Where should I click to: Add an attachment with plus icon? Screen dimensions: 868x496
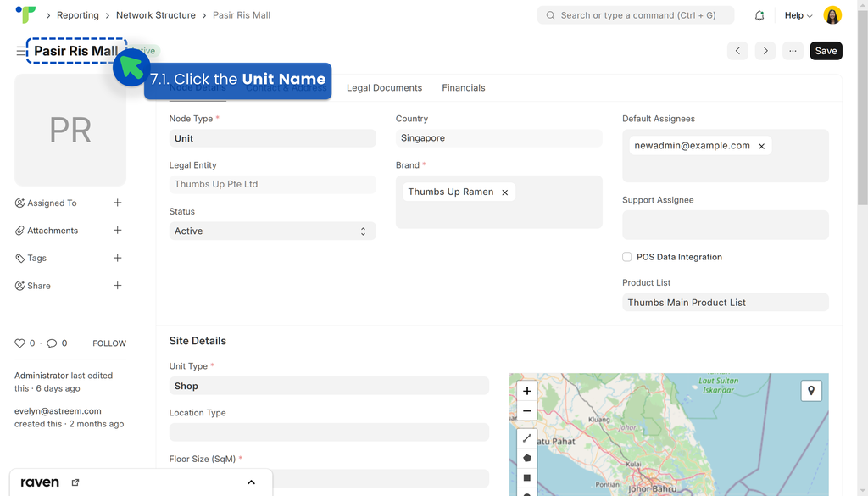click(117, 231)
